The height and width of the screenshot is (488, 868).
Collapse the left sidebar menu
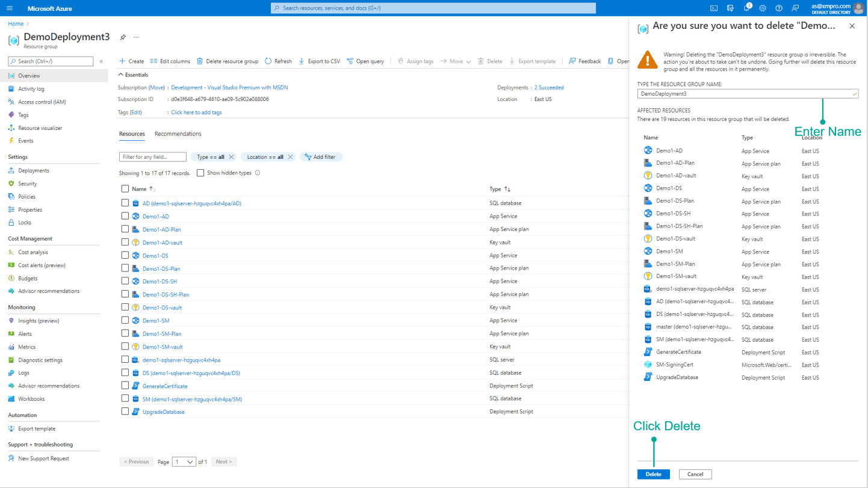101,61
